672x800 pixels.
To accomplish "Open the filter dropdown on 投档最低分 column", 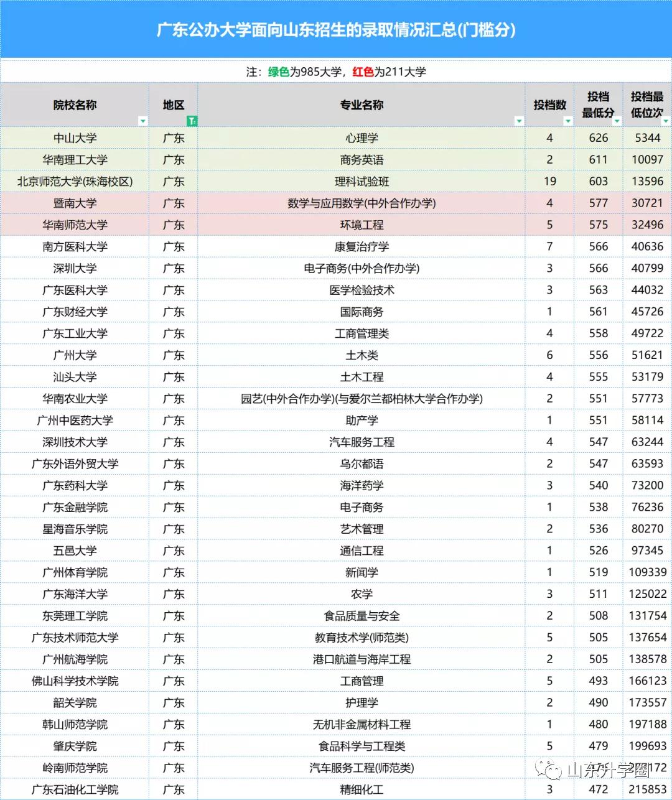I will (616, 122).
